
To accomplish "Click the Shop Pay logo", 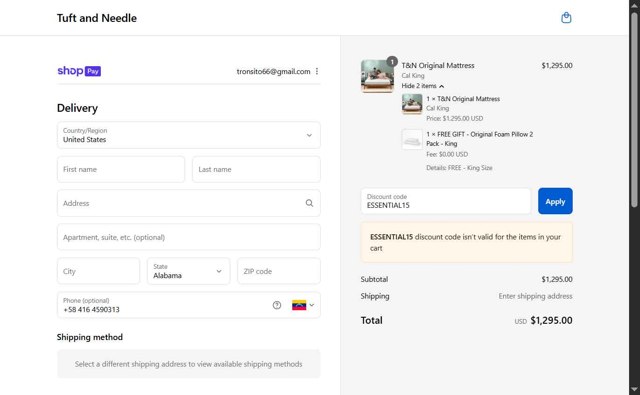I will (x=79, y=71).
